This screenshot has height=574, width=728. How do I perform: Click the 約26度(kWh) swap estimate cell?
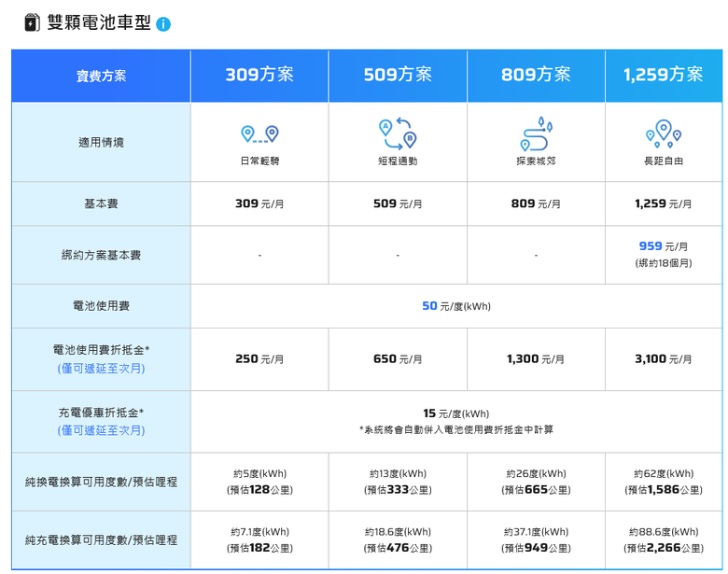click(x=536, y=482)
